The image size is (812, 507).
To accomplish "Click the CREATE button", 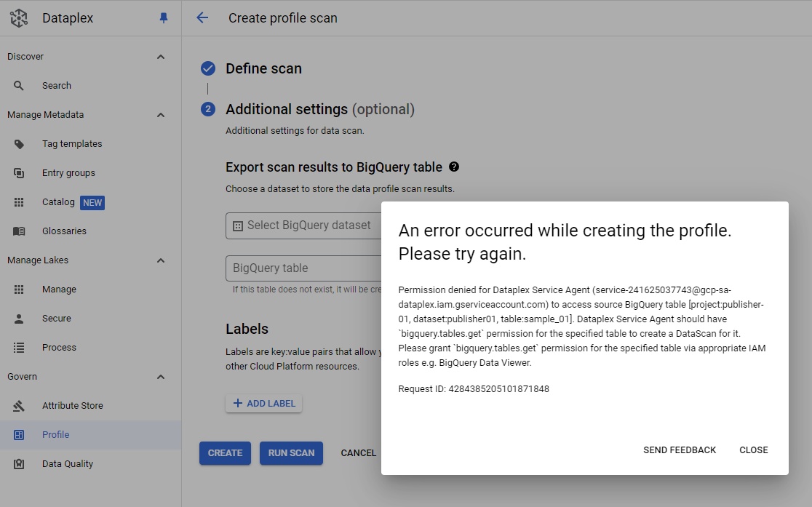I will tap(226, 453).
